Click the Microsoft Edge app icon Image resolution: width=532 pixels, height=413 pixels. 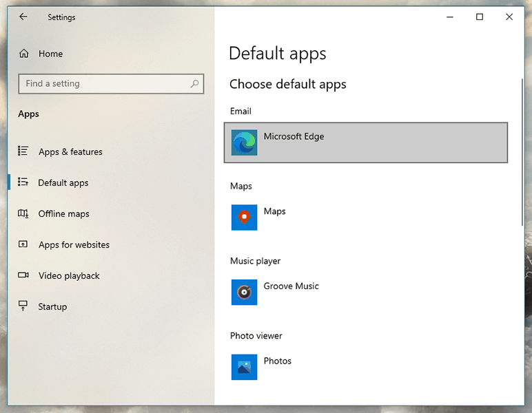[x=244, y=142]
